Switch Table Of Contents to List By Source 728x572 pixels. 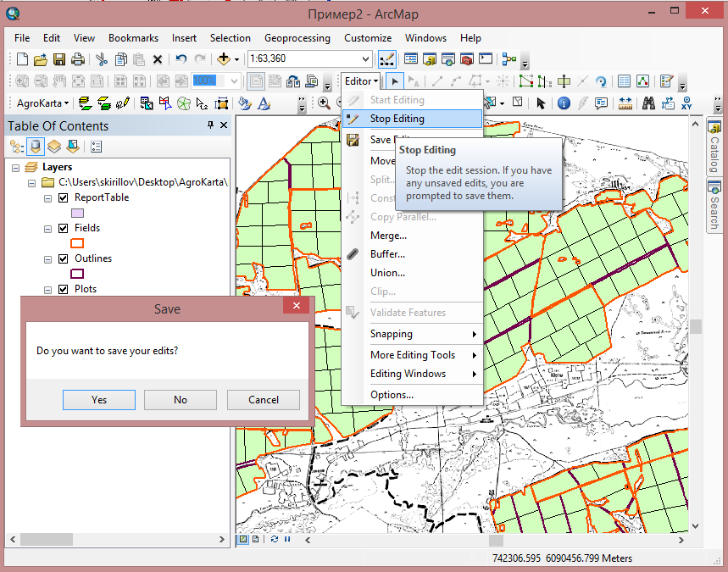35,147
